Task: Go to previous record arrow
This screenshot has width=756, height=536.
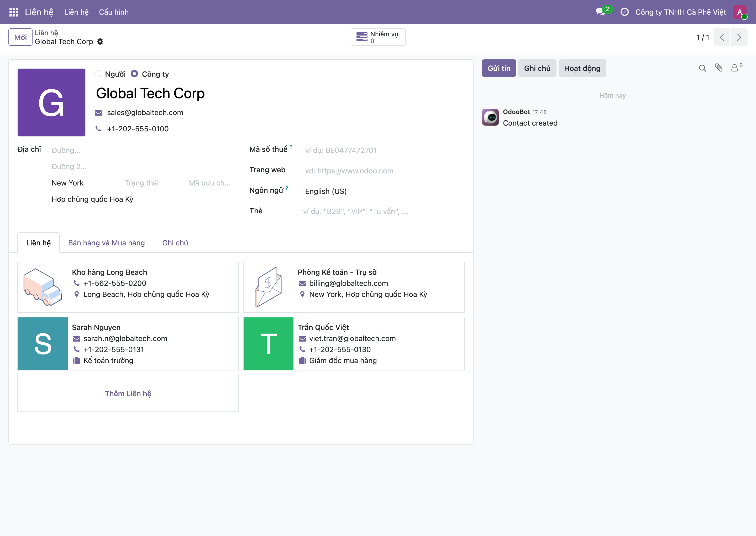Action: (722, 37)
